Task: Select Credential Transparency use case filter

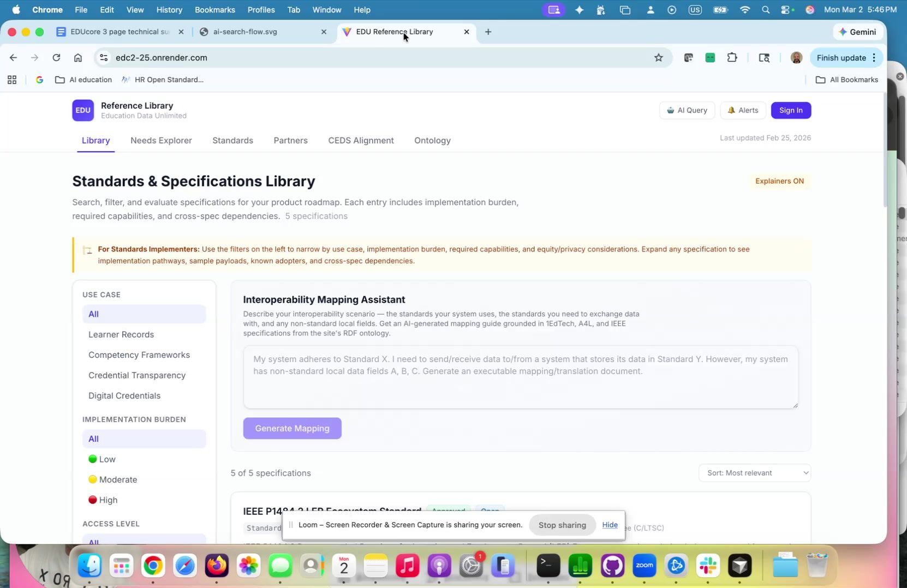Action: click(x=144, y=375)
